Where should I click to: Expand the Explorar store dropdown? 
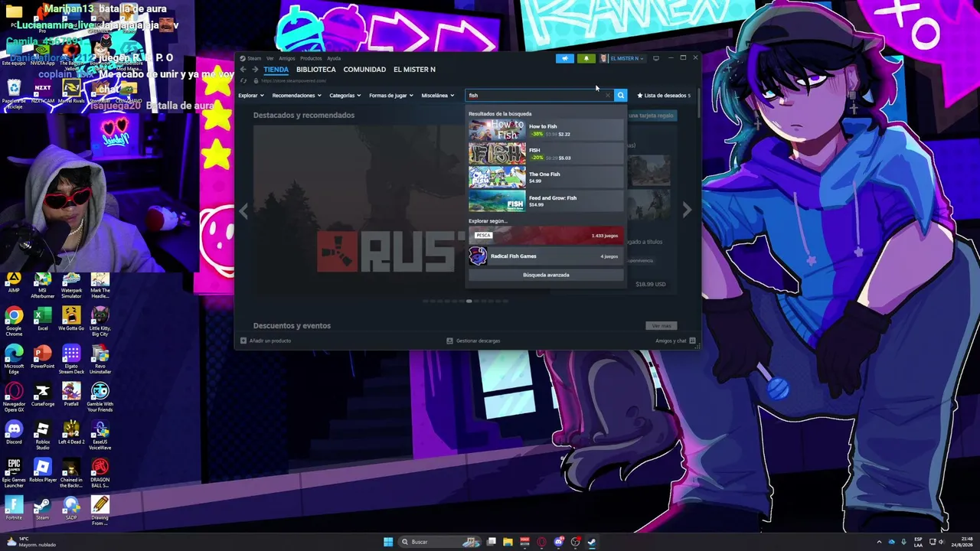(x=251, y=96)
